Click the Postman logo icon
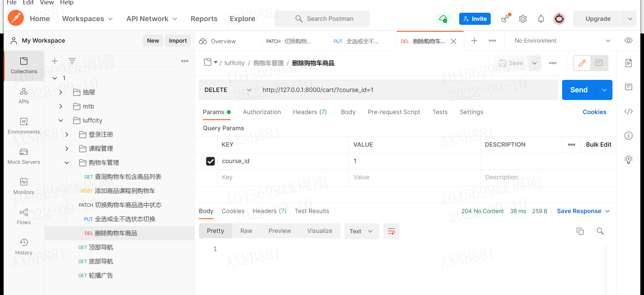The height and width of the screenshot is (295, 644). [x=16, y=18]
